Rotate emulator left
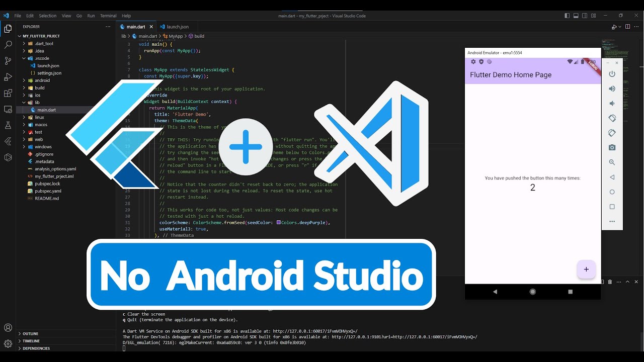 [x=612, y=118]
